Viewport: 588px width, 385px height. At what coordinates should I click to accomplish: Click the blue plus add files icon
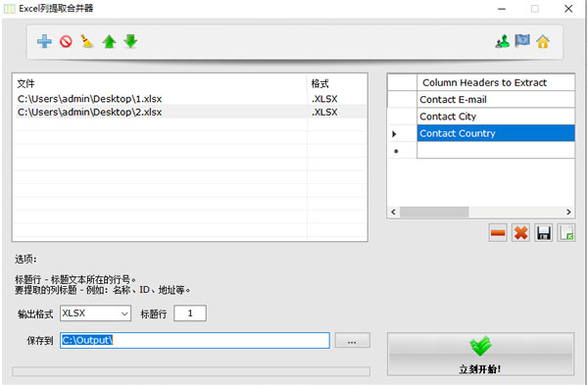tap(44, 41)
